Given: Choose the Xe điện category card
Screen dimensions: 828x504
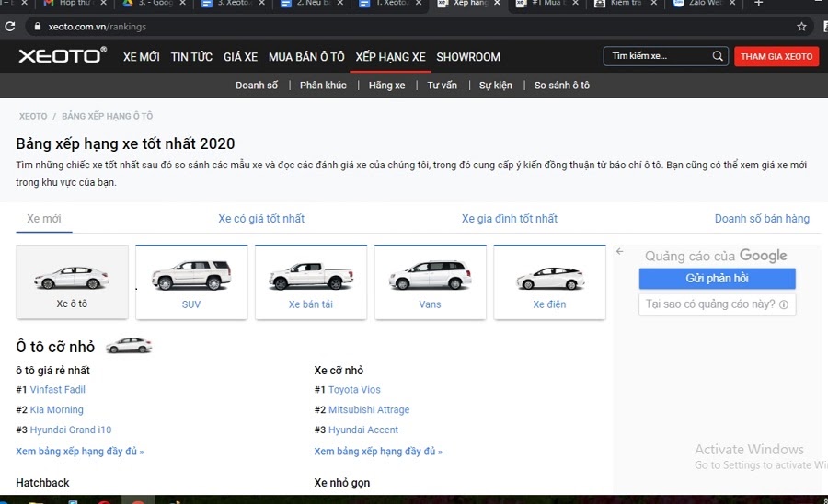Looking at the screenshot, I should (549, 282).
